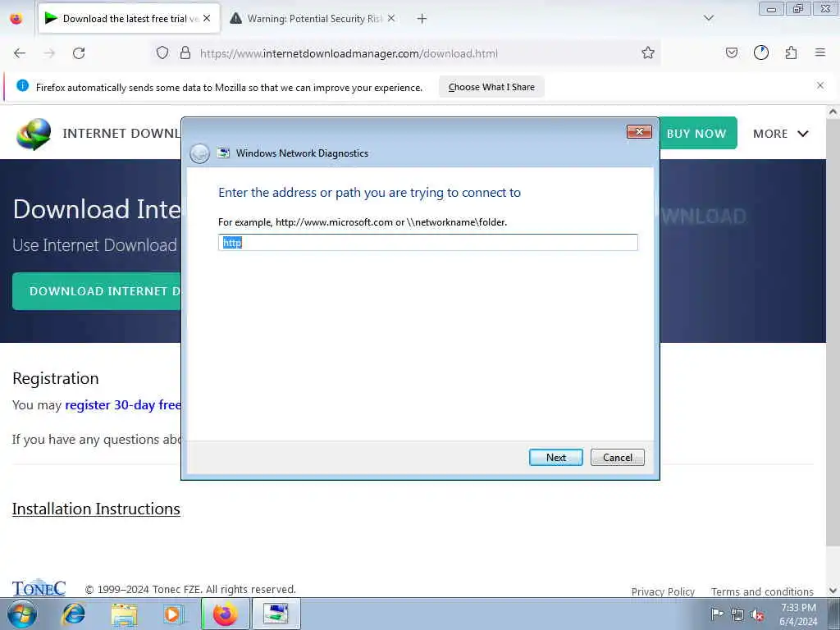The height and width of the screenshot is (630, 840).
Task: Close the Warning: Potential Security Risk tab
Action: [x=391, y=18]
